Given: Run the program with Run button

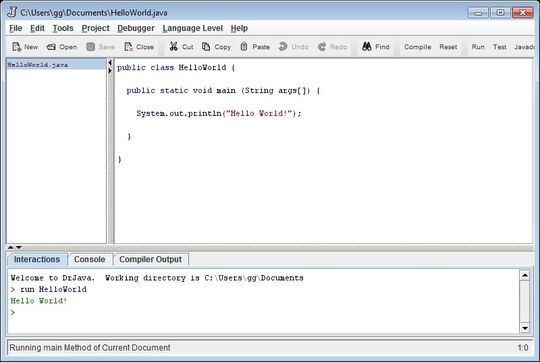Looking at the screenshot, I should (478, 47).
